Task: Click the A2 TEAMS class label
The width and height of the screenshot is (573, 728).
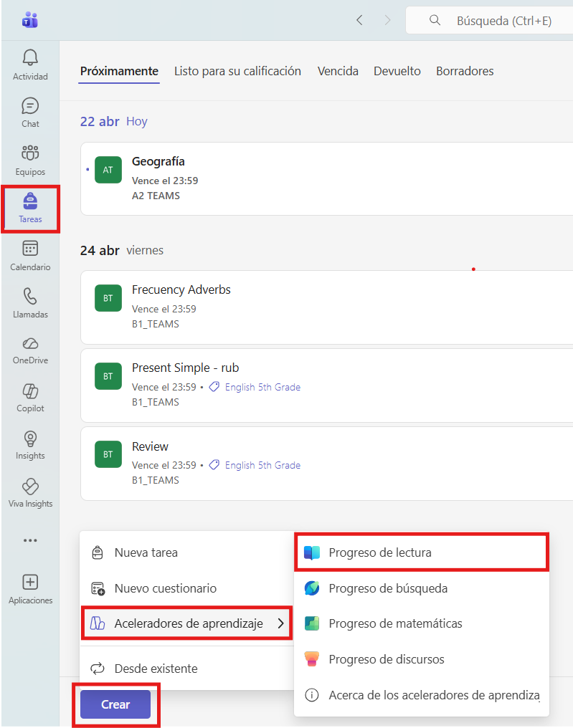Action: pos(156,196)
